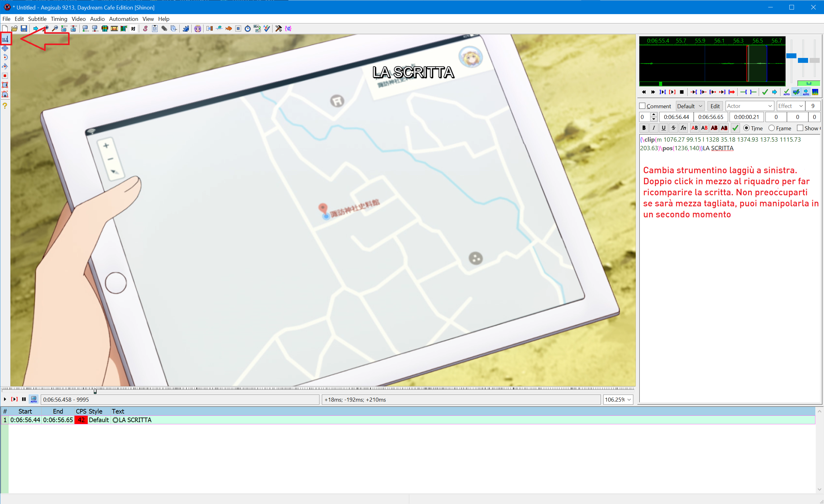Image resolution: width=824 pixels, height=504 pixels.
Task: Open the Timing menu
Action: (59, 19)
